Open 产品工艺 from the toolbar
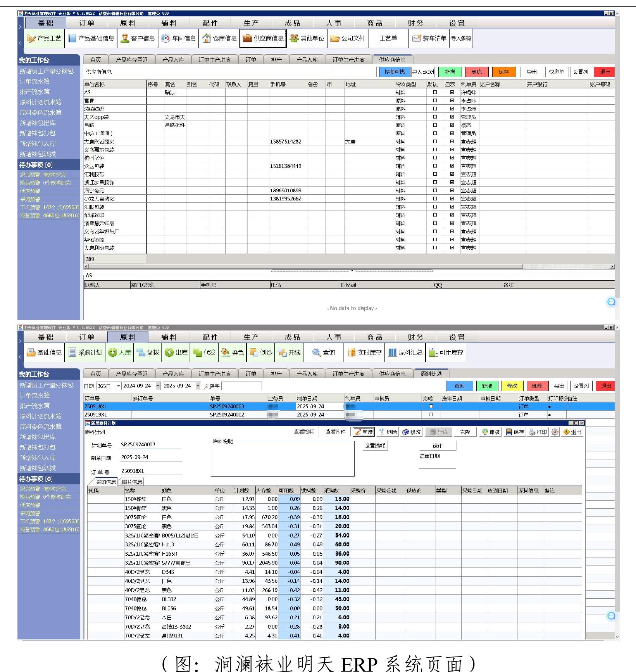 pos(44,38)
